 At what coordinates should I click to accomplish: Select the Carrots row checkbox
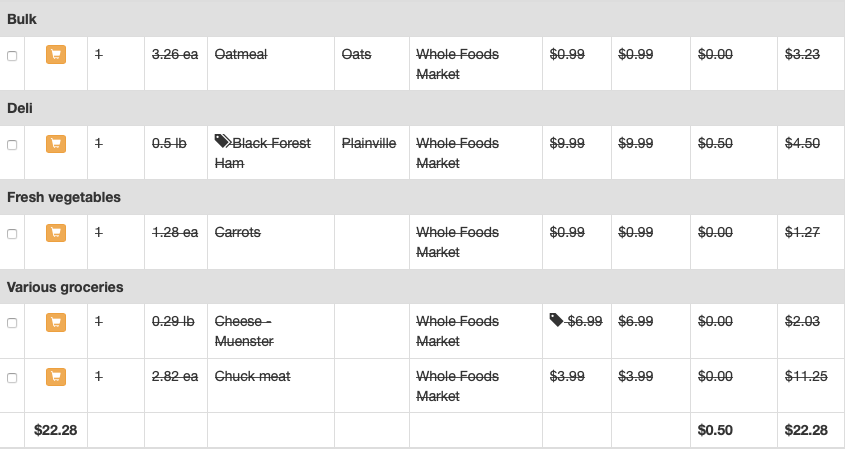click(x=12, y=234)
